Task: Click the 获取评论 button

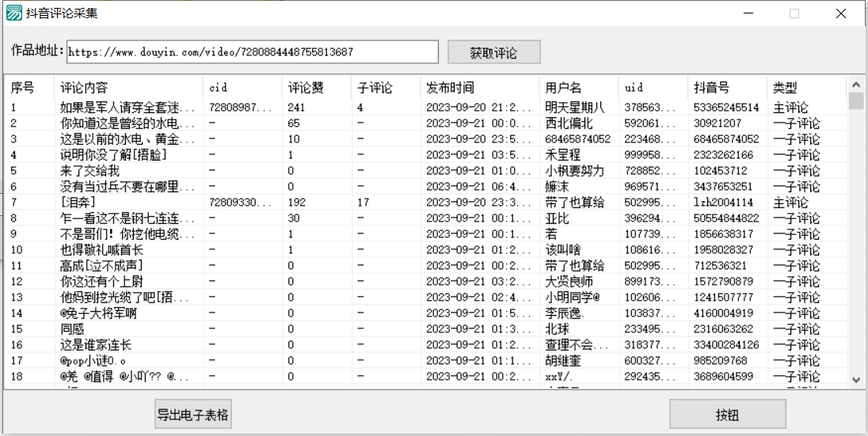Action: pos(493,52)
